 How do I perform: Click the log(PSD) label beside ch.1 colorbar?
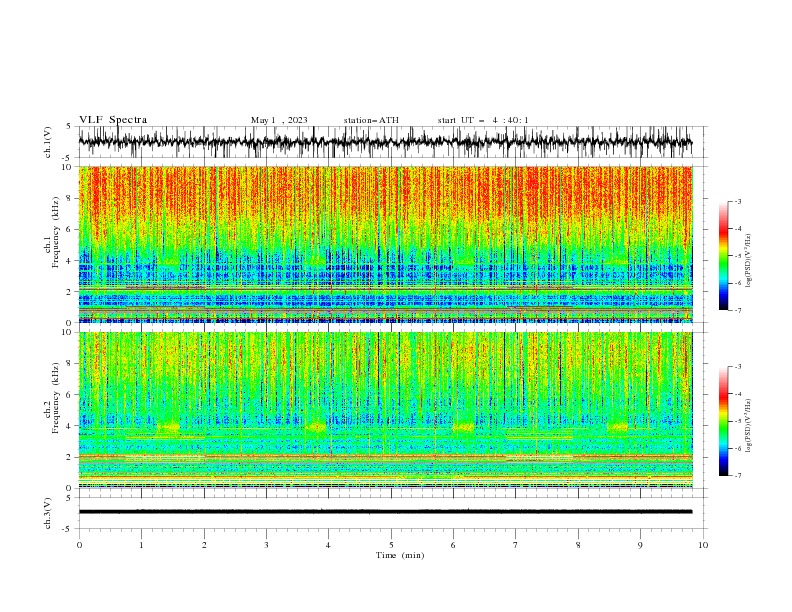[748, 261]
